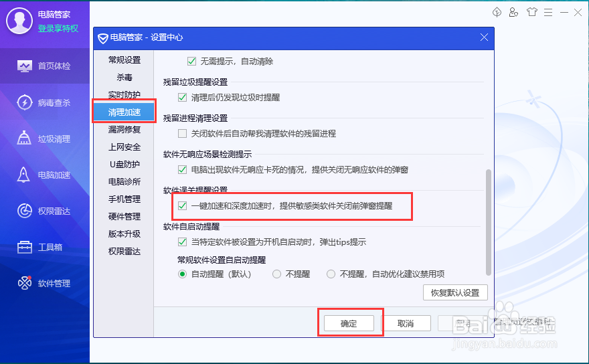Toggle 电脑出现软件无响应卡死 popup checkbox
This screenshot has height=364, width=589.
pyautogui.click(x=183, y=170)
